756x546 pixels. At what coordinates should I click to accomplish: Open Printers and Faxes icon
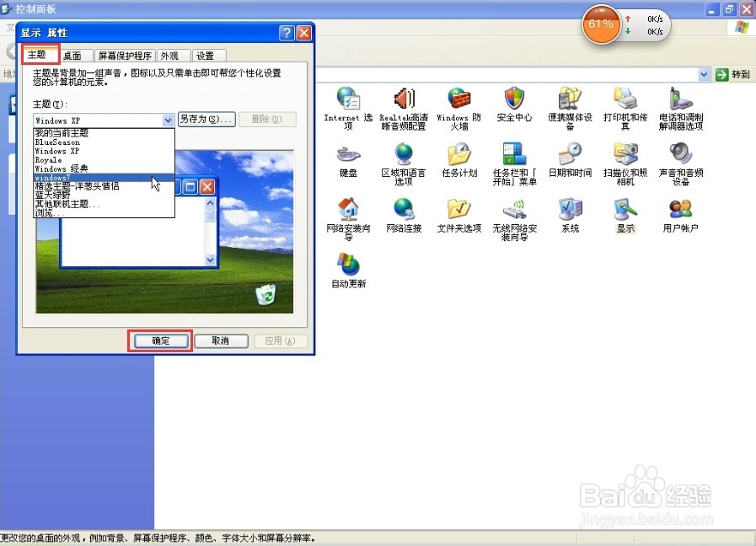click(625, 99)
